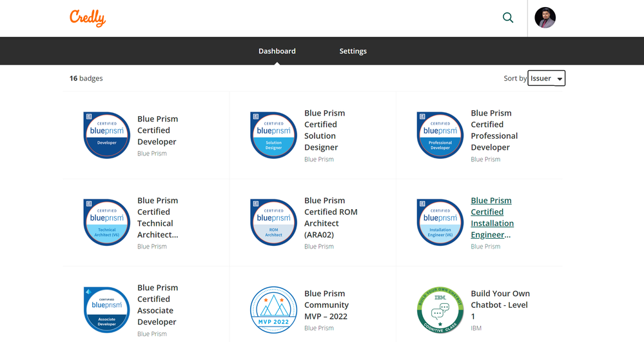644x342 pixels.
Task: Open Blue Prism Certified Professional Developer title
Action: click(x=494, y=130)
